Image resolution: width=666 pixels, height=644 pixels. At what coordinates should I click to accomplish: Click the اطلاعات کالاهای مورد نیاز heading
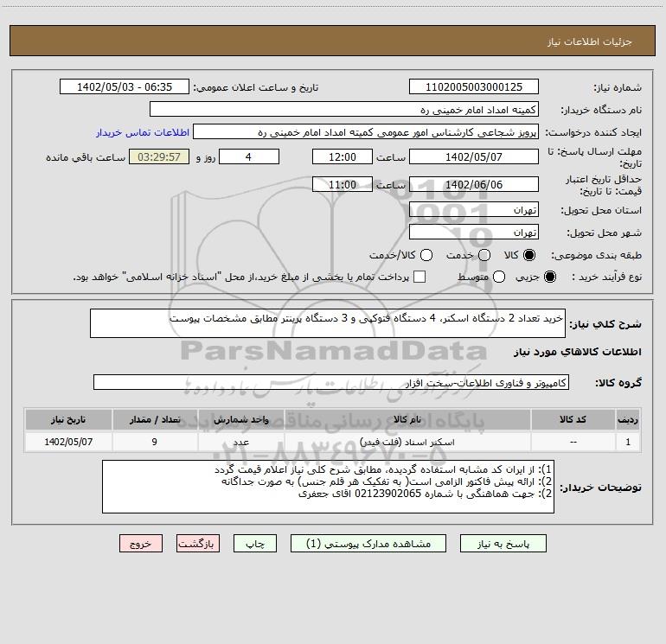(x=578, y=352)
